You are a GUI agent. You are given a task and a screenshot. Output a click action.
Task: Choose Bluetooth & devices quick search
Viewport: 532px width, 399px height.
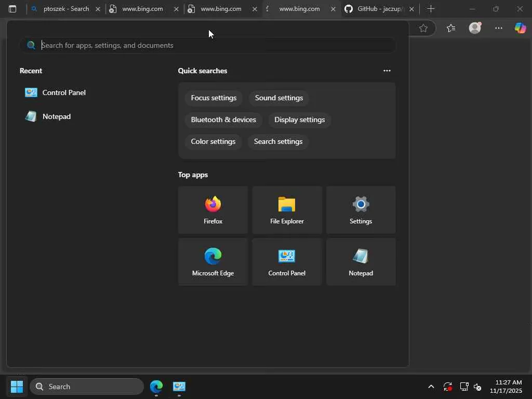[223, 120]
